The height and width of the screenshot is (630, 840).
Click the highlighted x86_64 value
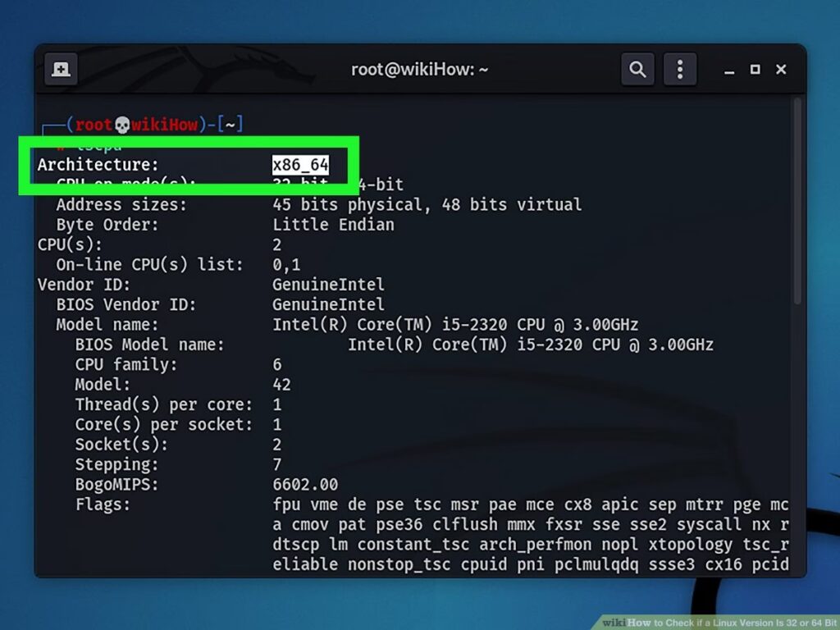300,165
